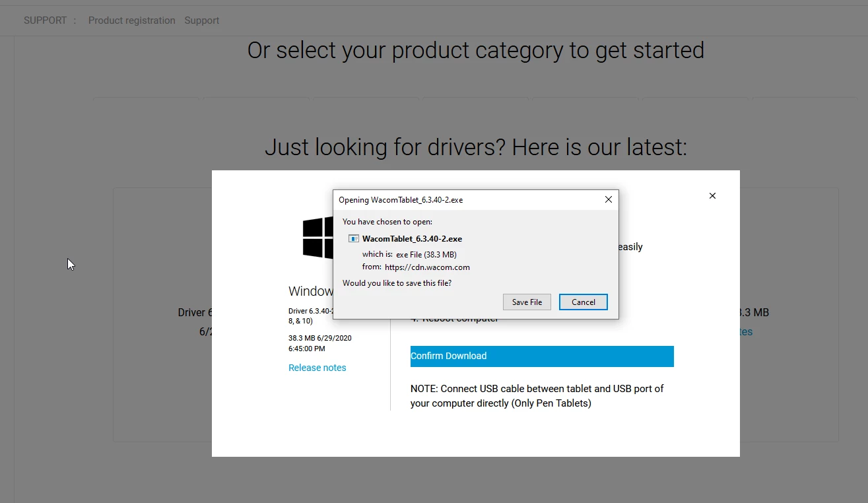Click the exe file icon in dialog
868x503 pixels.
coord(354,239)
